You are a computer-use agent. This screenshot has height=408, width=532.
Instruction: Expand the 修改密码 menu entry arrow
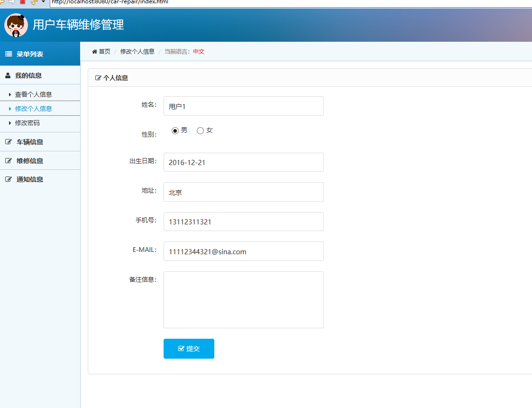click(x=10, y=123)
